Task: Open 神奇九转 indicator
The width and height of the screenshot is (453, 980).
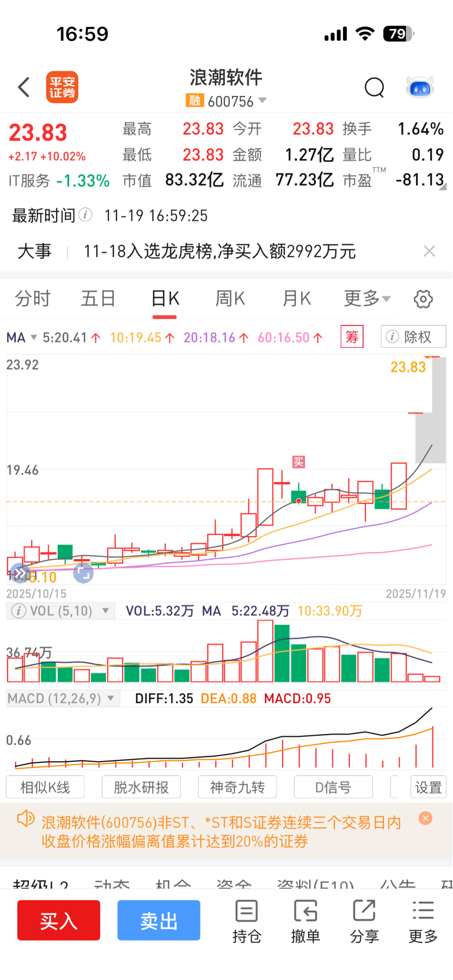Action: pos(237,787)
